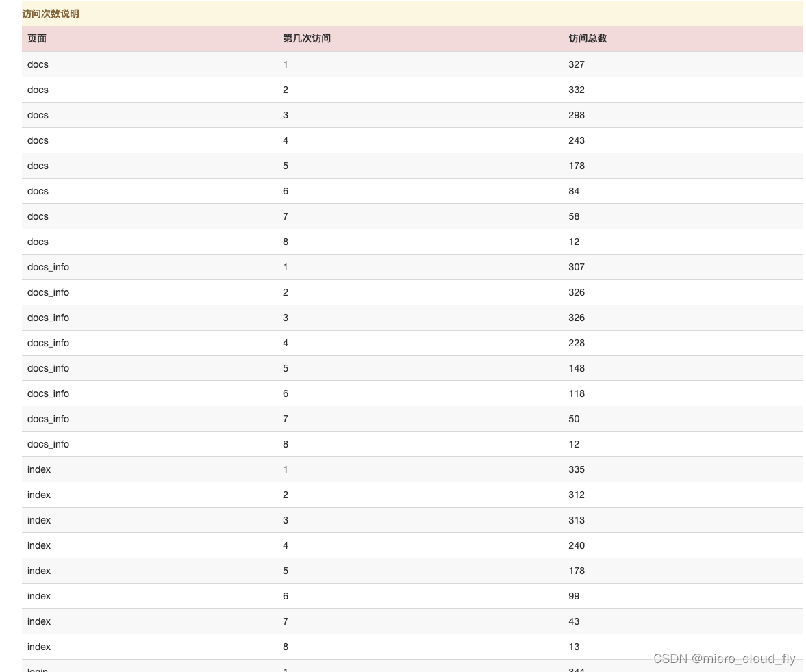Click docs_info page name in the 118 row
806x672 pixels.
[48, 393]
